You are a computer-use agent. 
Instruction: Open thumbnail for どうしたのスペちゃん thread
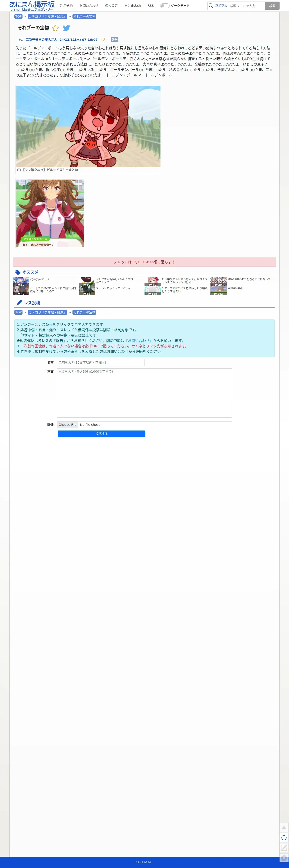point(21,291)
